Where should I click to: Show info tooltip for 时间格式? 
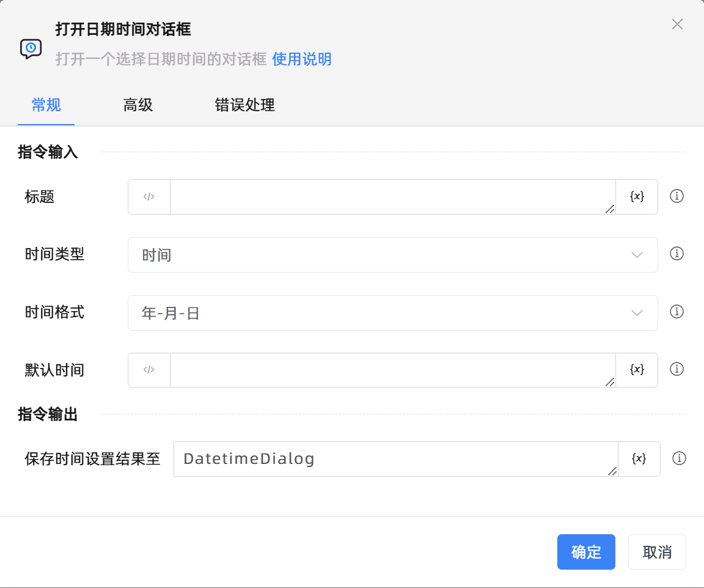[x=676, y=311]
